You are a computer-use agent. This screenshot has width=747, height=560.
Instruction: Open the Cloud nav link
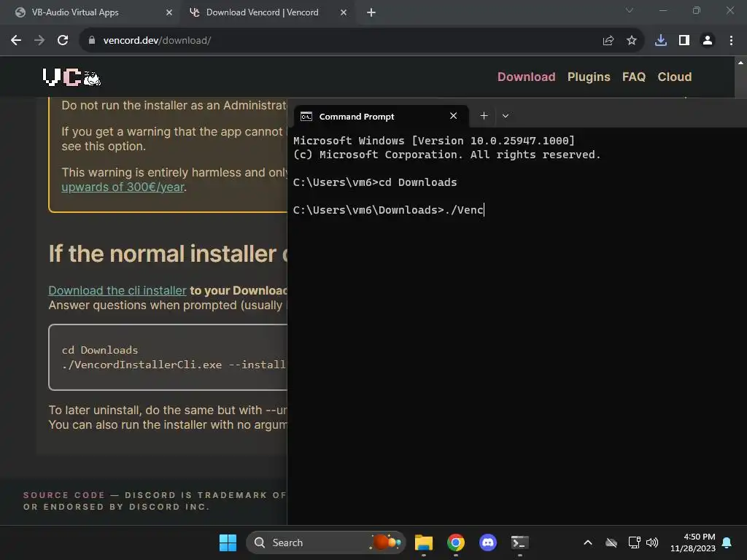pyautogui.click(x=674, y=77)
